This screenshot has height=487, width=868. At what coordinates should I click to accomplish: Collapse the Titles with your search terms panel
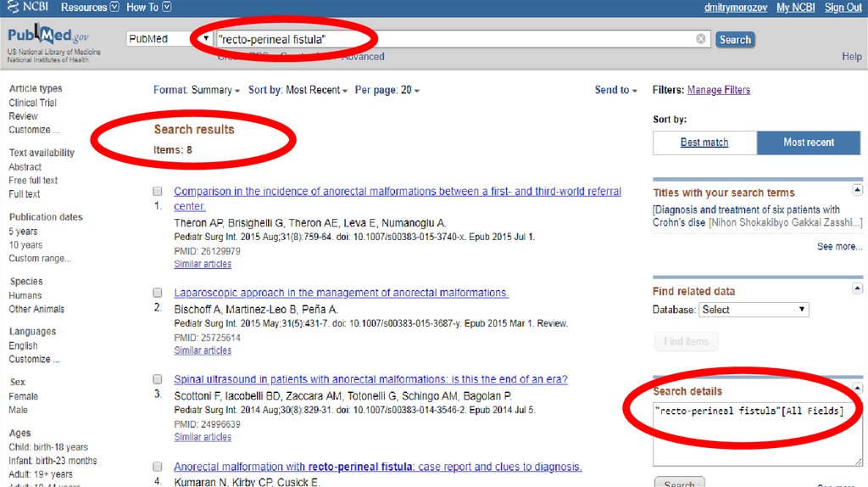click(x=857, y=190)
